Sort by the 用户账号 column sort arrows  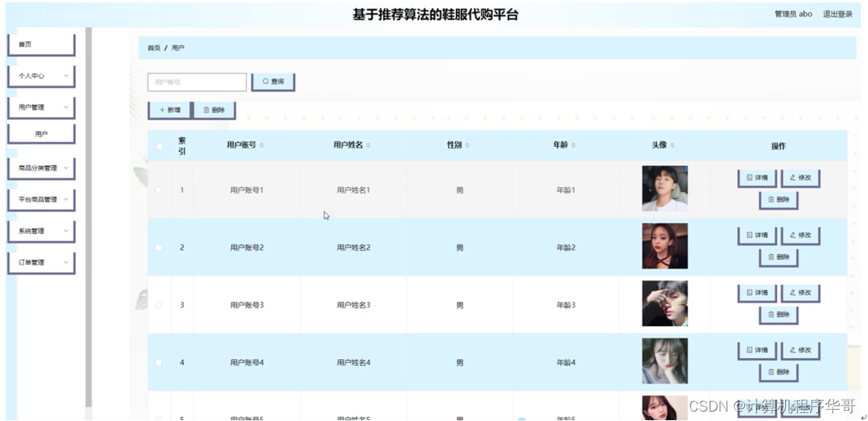point(262,145)
